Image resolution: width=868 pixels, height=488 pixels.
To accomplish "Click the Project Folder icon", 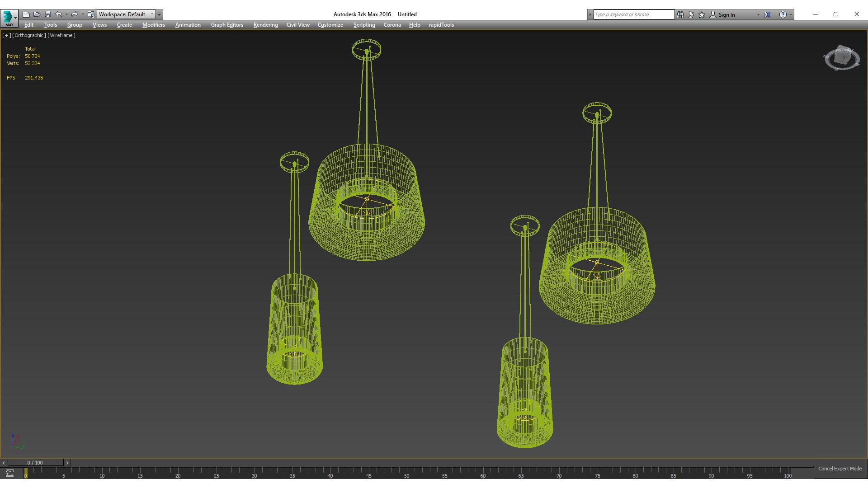I will [x=91, y=14].
